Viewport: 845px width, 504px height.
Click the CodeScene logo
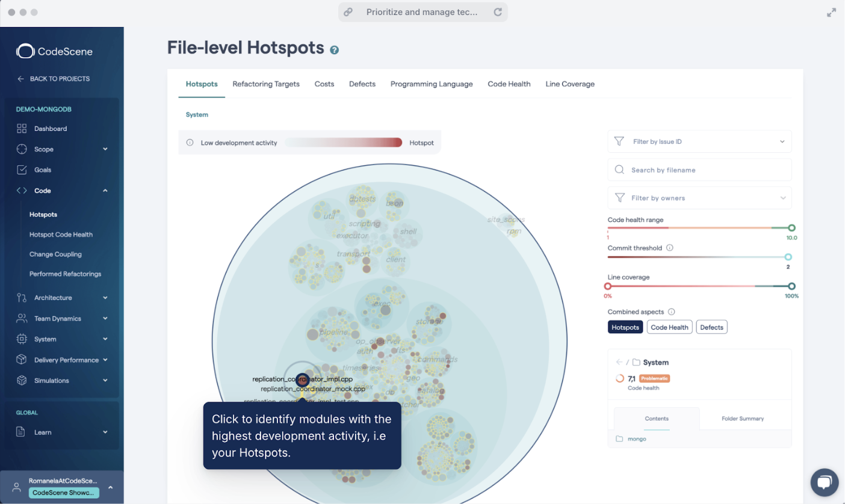point(54,52)
